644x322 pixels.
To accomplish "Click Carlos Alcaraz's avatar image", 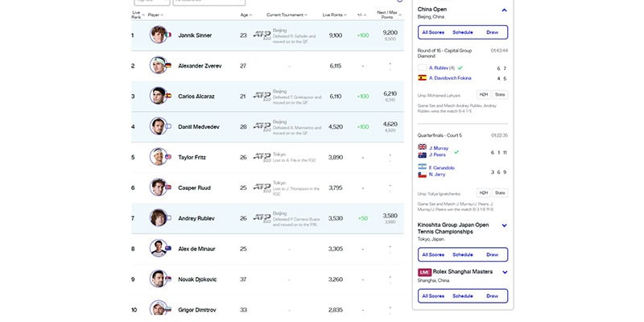I will pyautogui.click(x=158, y=96).
